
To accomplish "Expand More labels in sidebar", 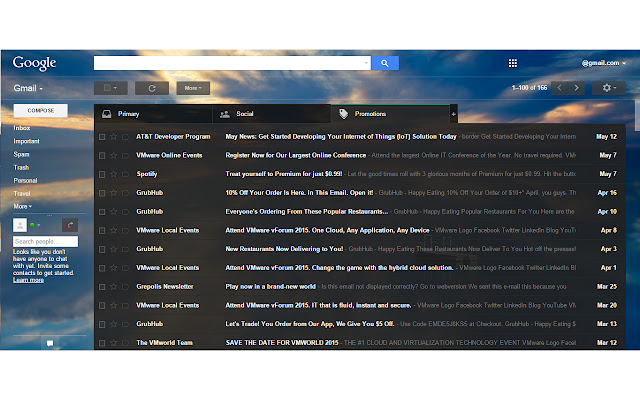I will 22,207.
